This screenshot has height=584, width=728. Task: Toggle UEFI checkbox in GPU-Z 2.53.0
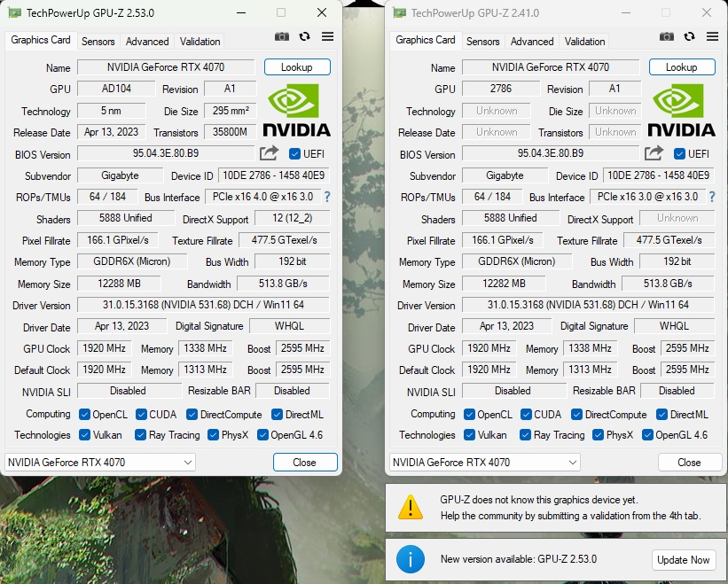point(294,153)
